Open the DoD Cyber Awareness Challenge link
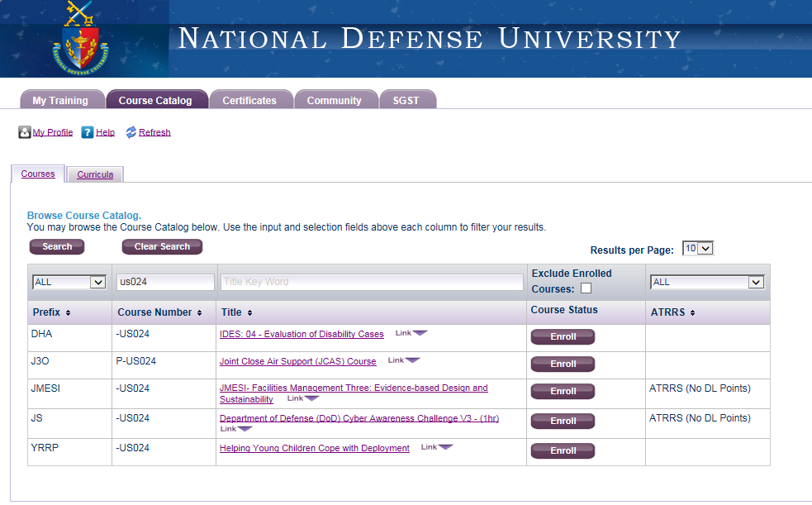Image resolution: width=812 pixels, height=505 pixels. 359,419
